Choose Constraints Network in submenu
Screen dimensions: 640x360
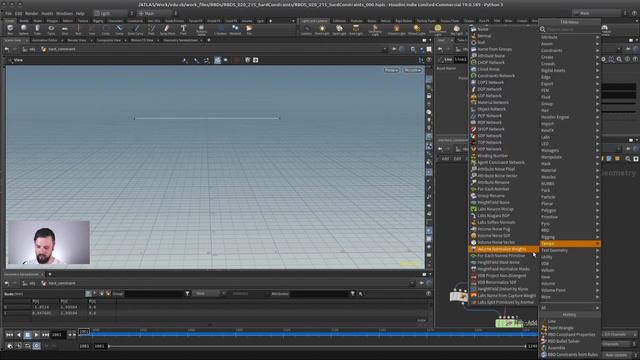coord(504,76)
